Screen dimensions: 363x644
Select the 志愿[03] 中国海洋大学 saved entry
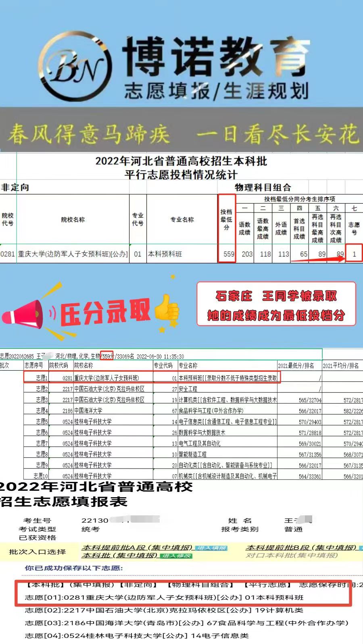[x=186, y=623]
